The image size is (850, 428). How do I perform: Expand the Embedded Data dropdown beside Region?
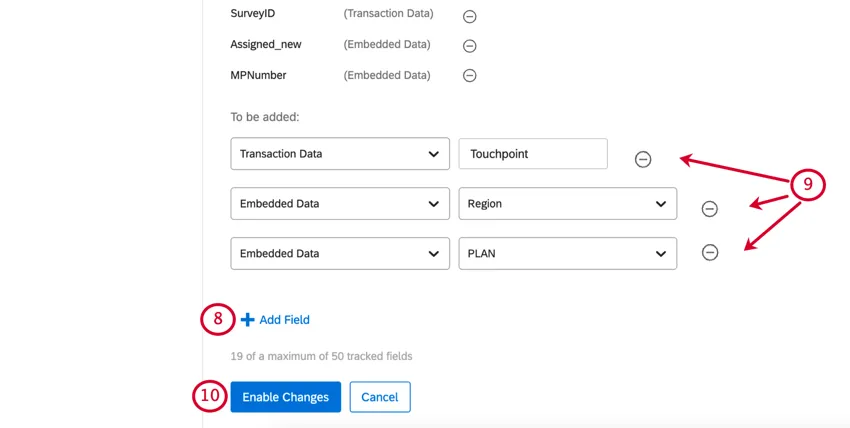[339, 203]
